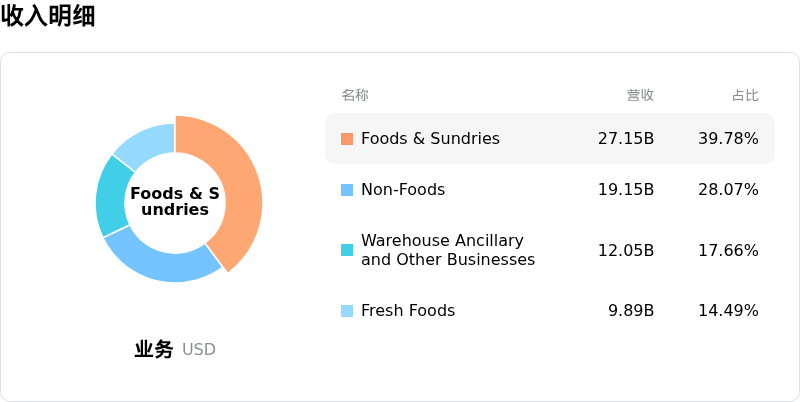Click the orange Foods & Sundries legend swatch

[x=347, y=139]
